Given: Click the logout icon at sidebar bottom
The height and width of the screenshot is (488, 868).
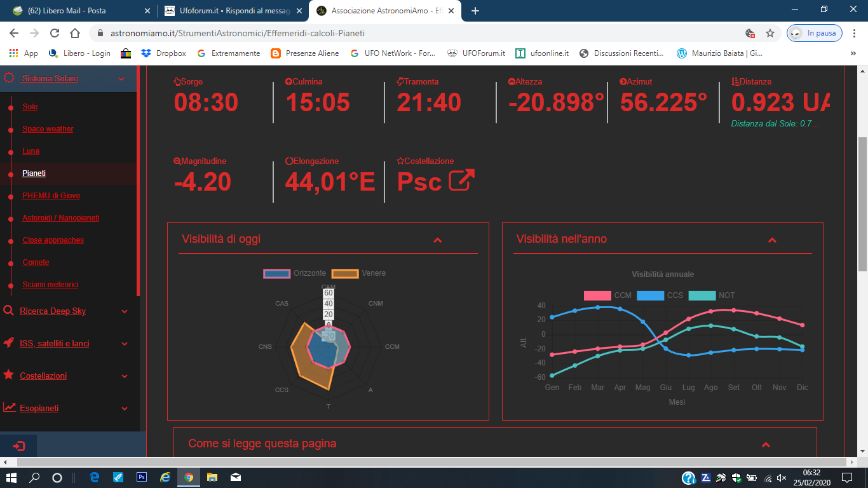Looking at the screenshot, I should 18,446.
